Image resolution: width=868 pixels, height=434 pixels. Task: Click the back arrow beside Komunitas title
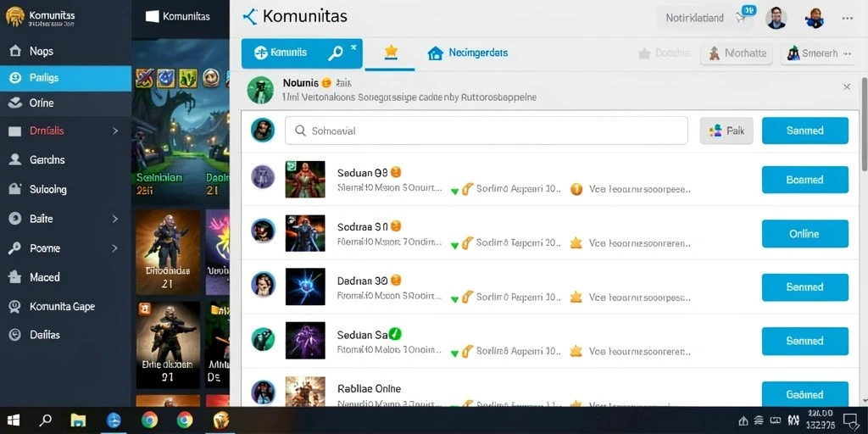tap(250, 17)
